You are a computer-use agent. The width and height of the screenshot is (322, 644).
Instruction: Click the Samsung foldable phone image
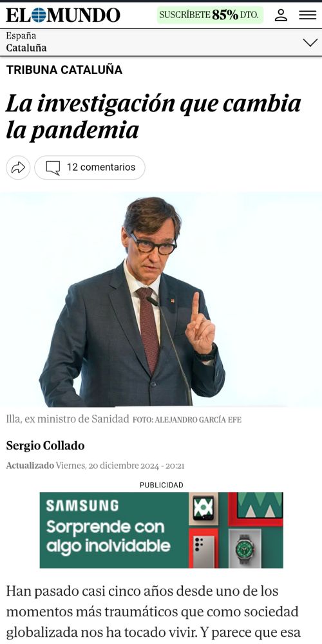click(x=204, y=508)
